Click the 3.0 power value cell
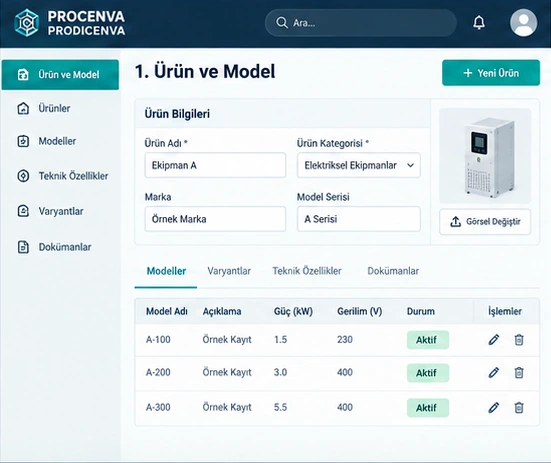Viewport: 551px width, 463px height. [x=280, y=372]
